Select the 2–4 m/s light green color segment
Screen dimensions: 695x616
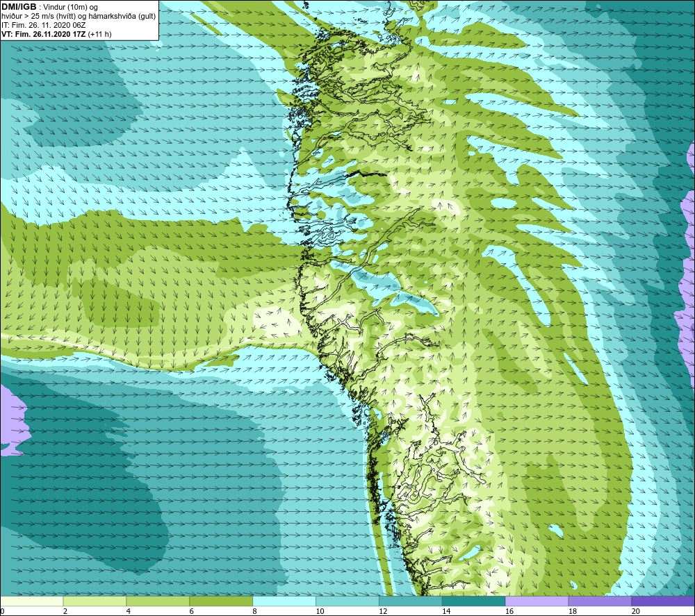(x=95, y=601)
